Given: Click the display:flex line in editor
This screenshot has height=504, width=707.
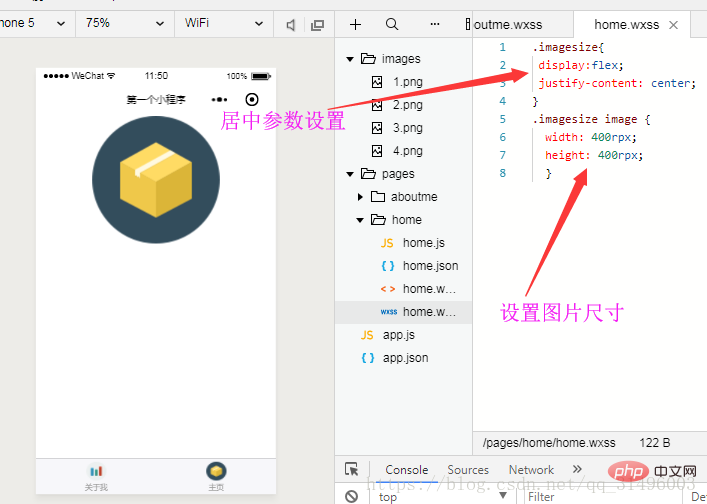Looking at the screenshot, I should pyautogui.click(x=581, y=65).
